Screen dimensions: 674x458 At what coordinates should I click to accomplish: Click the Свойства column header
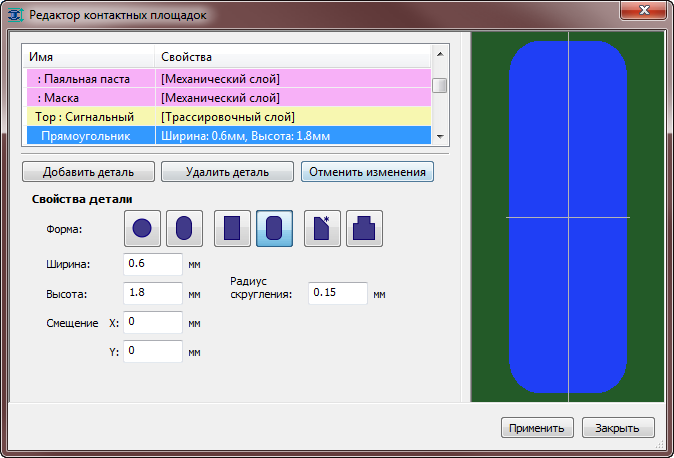click(x=293, y=57)
